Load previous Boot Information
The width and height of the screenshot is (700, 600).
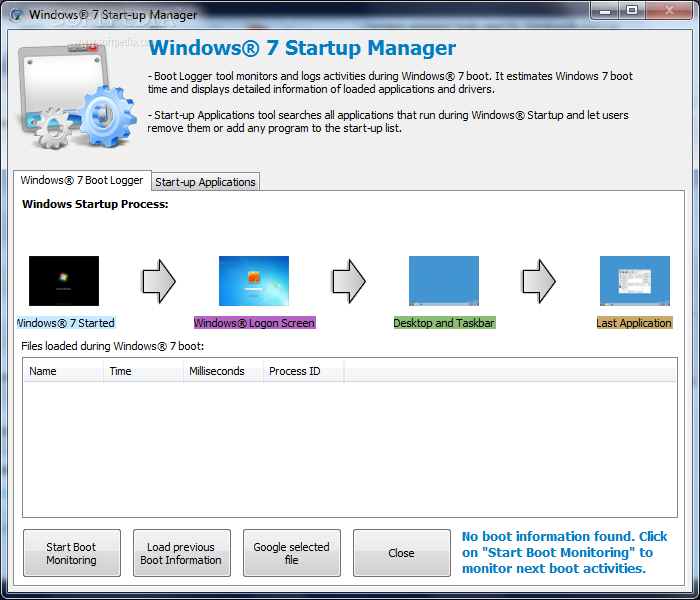181,553
